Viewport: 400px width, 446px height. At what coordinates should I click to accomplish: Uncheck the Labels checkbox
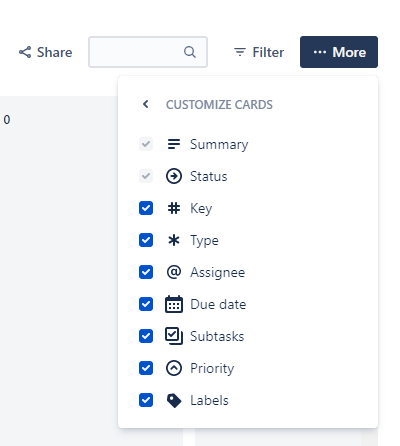coord(146,400)
